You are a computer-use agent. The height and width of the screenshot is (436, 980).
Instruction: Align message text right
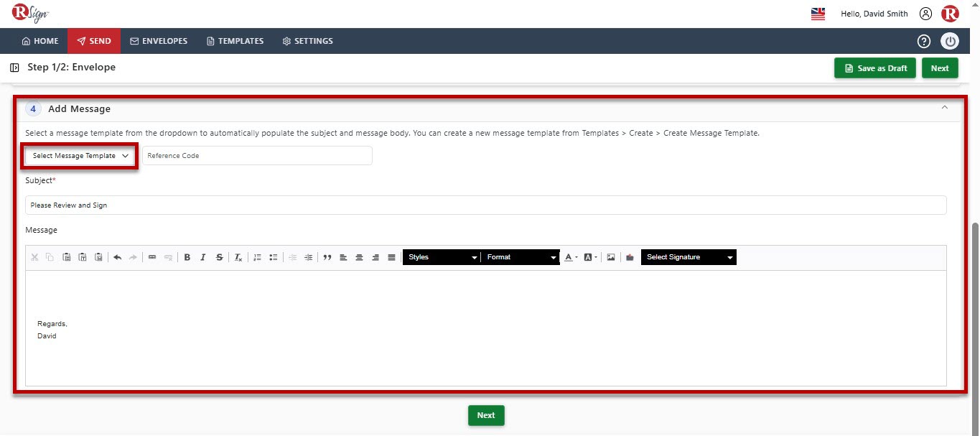(x=375, y=257)
